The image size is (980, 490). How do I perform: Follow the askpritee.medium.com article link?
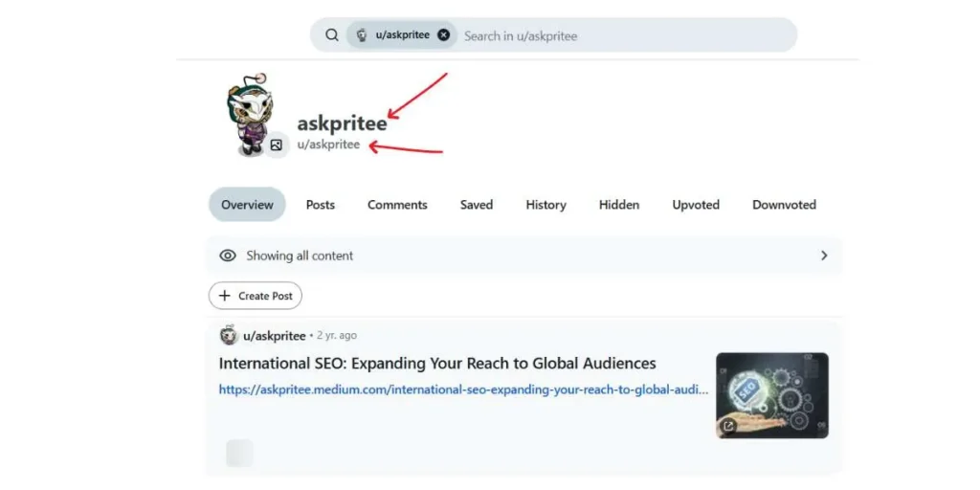pyautogui.click(x=463, y=390)
